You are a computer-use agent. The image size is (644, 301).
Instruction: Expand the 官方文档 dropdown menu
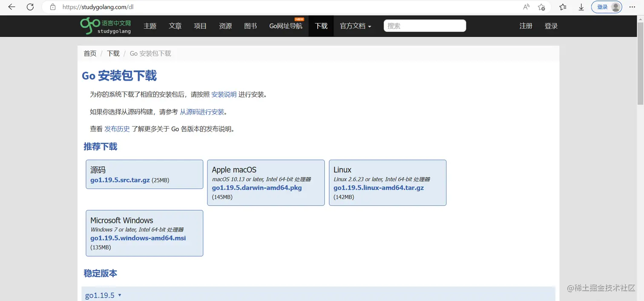(x=355, y=26)
